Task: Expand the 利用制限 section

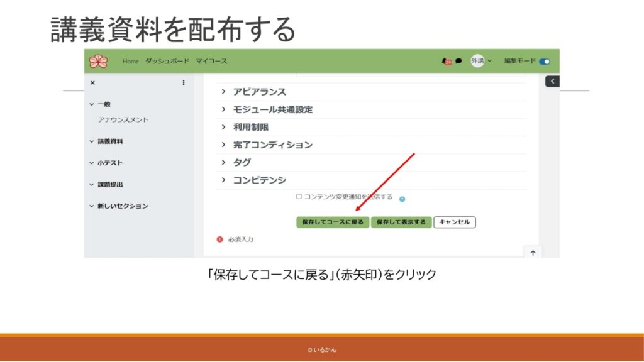Action: [x=251, y=127]
